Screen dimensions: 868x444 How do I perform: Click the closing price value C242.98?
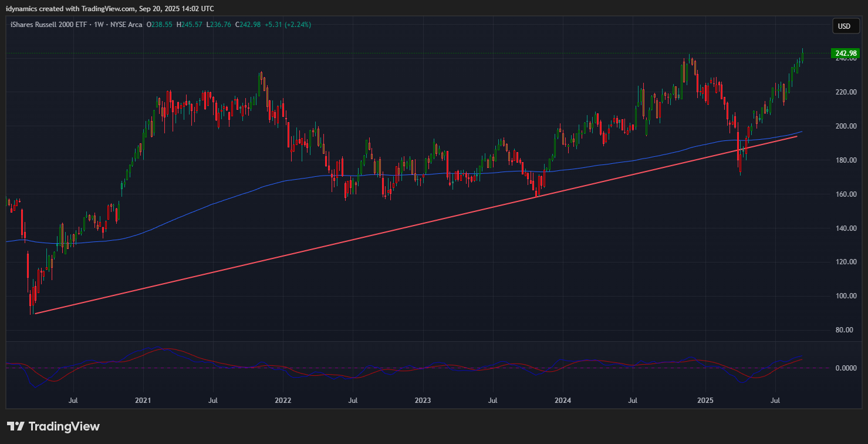point(246,25)
